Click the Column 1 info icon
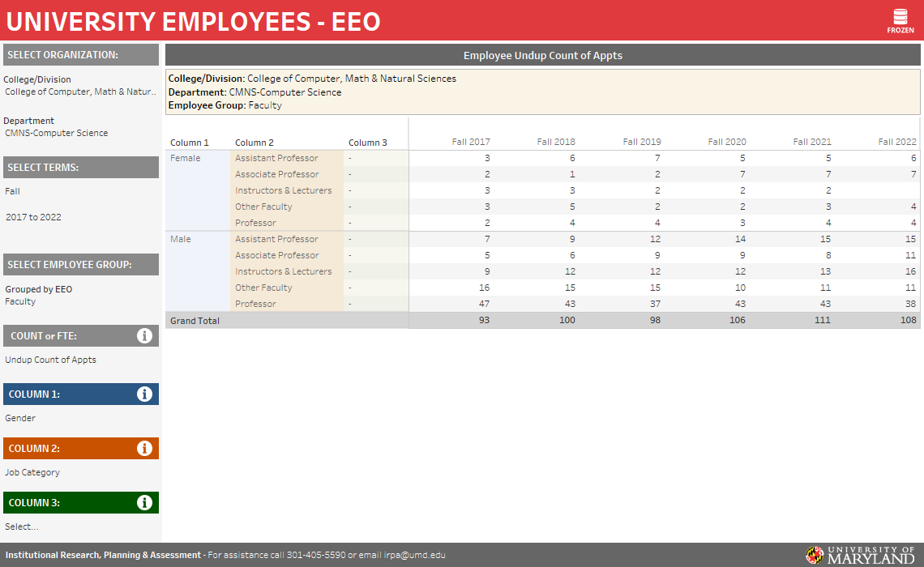 point(144,394)
